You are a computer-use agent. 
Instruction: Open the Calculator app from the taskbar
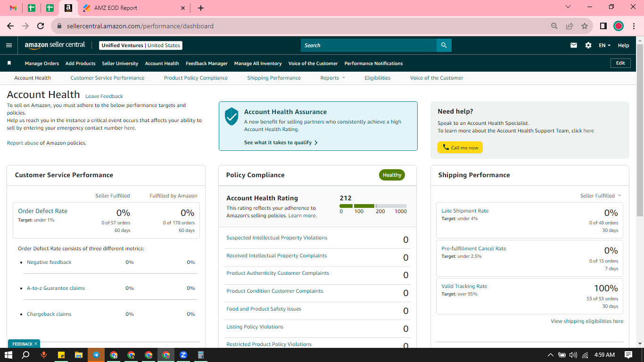pos(201,355)
